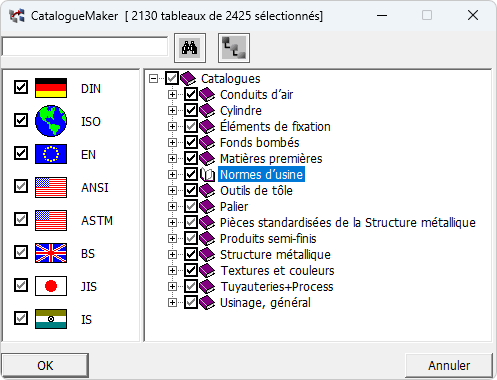Toggle the BS standard checkbox

point(21,252)
